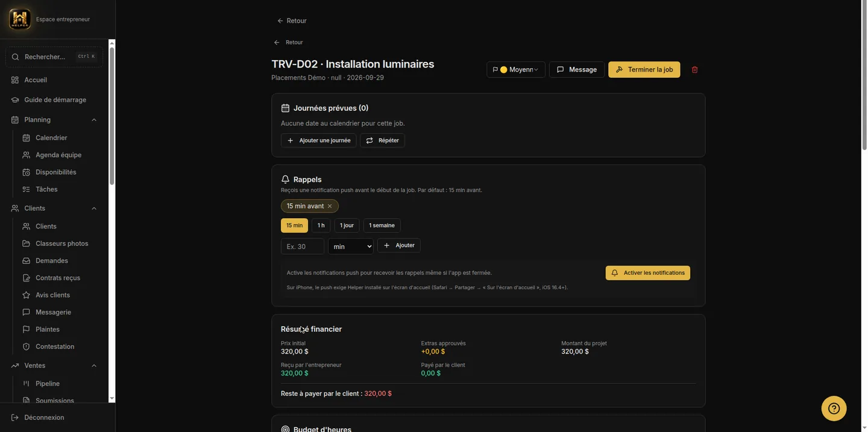Click the Contestation shield icon
Screen dimensions: 868x432
click(x=26, y=347)
